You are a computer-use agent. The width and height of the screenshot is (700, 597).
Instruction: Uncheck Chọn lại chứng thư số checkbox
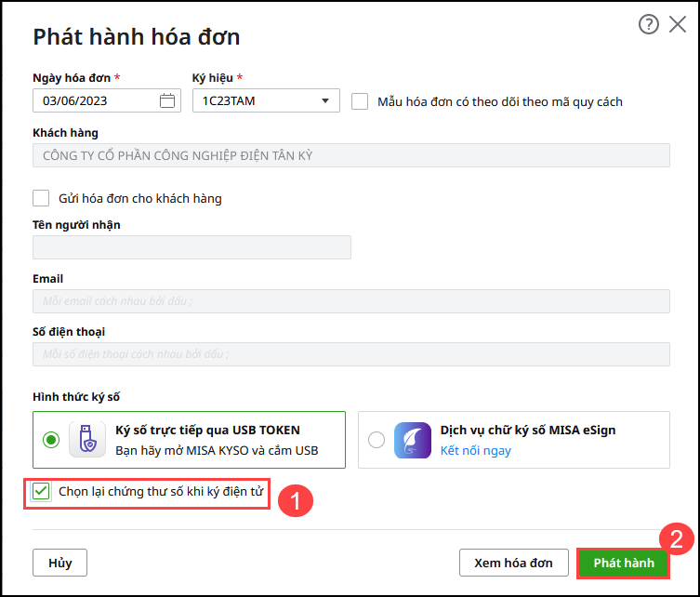click(41, 491)
